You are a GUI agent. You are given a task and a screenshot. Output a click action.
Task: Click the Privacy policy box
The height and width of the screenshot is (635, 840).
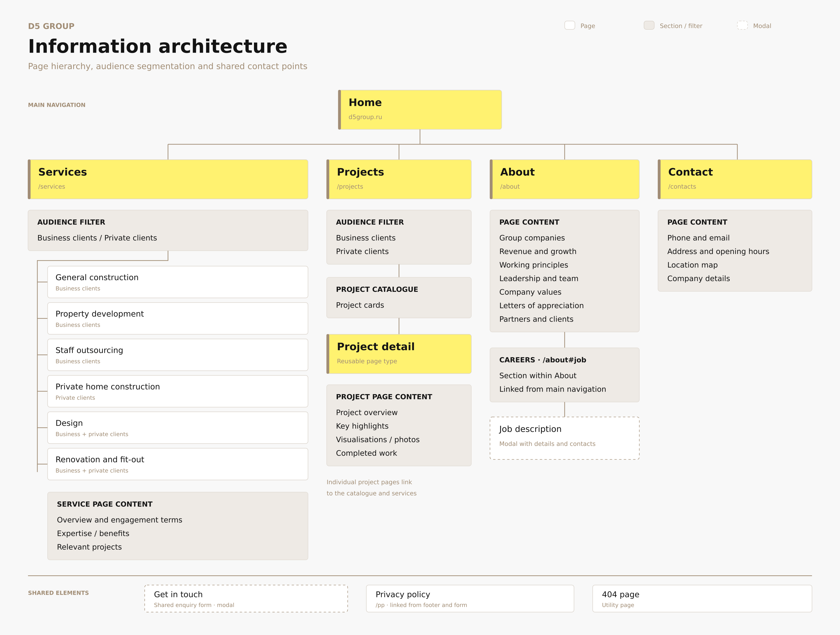(x=470, y=599)
